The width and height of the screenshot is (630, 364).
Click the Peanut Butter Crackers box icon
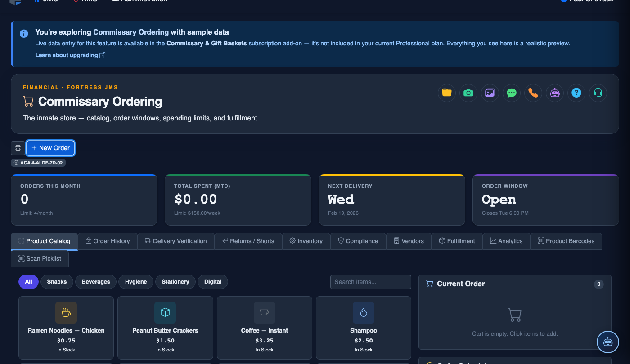pos(165,313)
